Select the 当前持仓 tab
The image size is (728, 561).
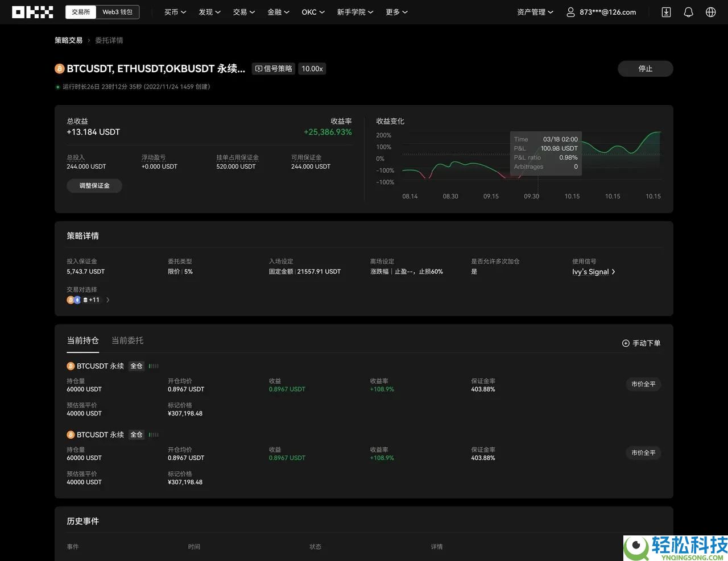point(83,341)
